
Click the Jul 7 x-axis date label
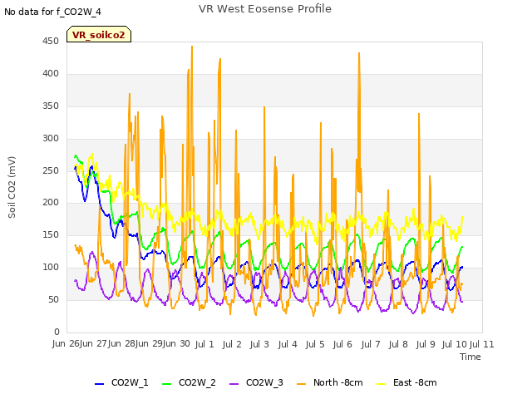[371, 344]
